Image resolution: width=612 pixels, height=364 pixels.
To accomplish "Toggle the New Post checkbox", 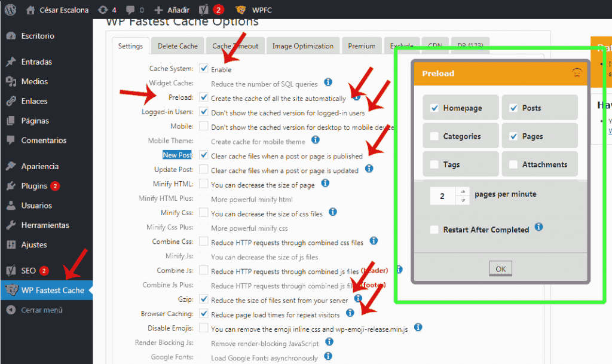I will pyautogui.click(x=203, y=155).
